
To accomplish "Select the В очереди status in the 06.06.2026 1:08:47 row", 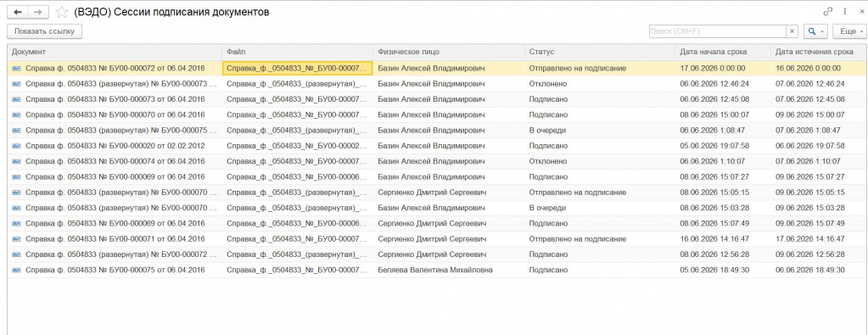I will click(x=600, y=131).
